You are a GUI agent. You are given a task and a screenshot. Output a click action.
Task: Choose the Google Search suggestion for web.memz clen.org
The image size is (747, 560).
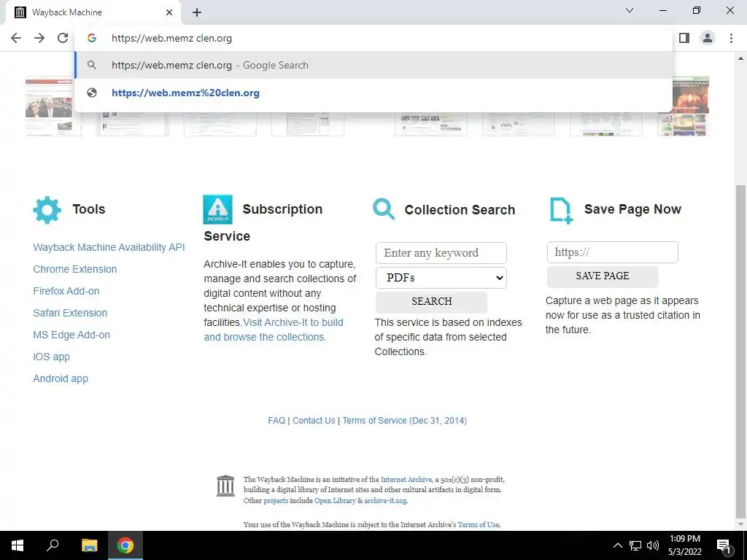(374, 65)
